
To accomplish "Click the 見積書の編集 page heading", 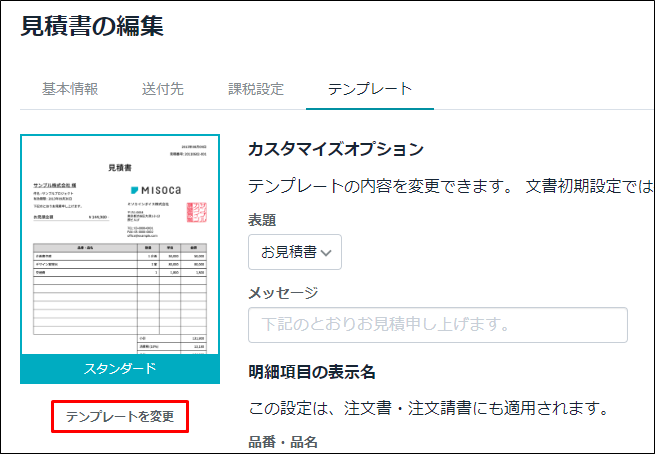I will (92, 27).
